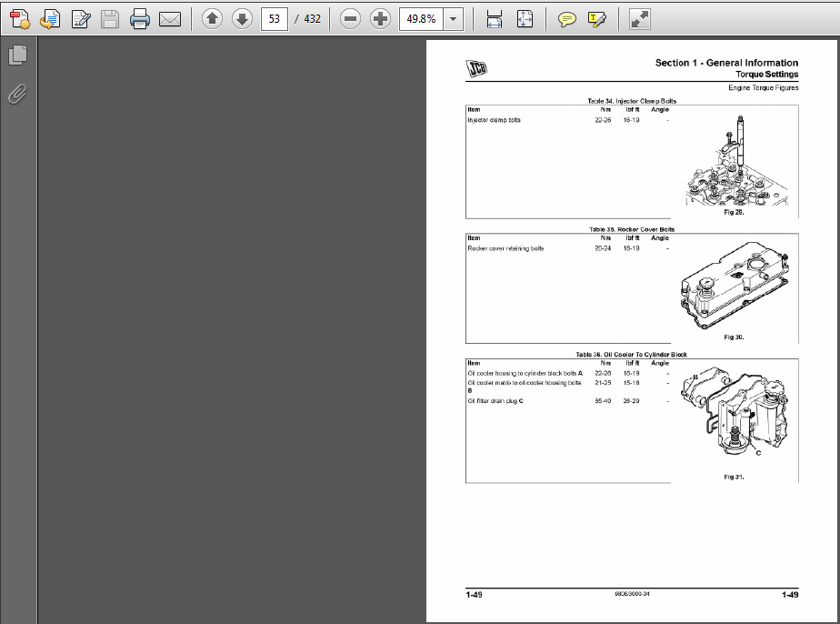
Task: Click the '35-40' Nm value for drain plug
Action: [603, 401]
